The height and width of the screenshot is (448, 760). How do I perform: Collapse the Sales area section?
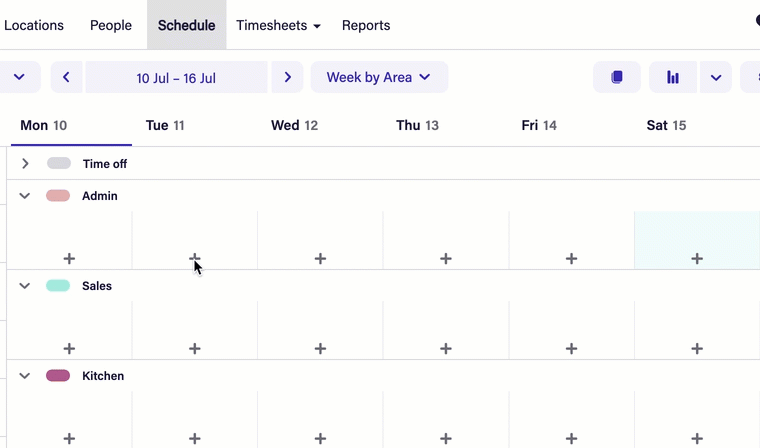coord(25,286)
